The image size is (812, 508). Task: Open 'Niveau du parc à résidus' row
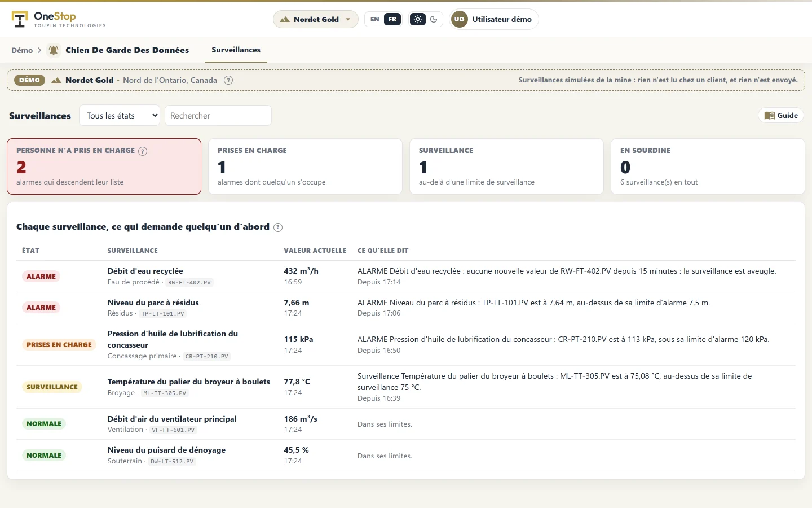coord(406,308)
